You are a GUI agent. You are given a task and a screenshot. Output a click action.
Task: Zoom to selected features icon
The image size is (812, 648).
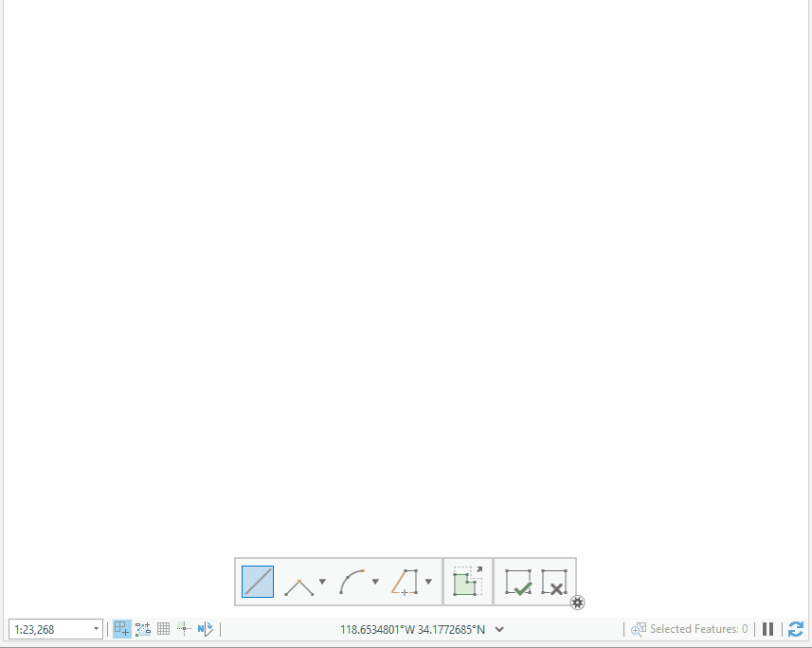[638, 629]
